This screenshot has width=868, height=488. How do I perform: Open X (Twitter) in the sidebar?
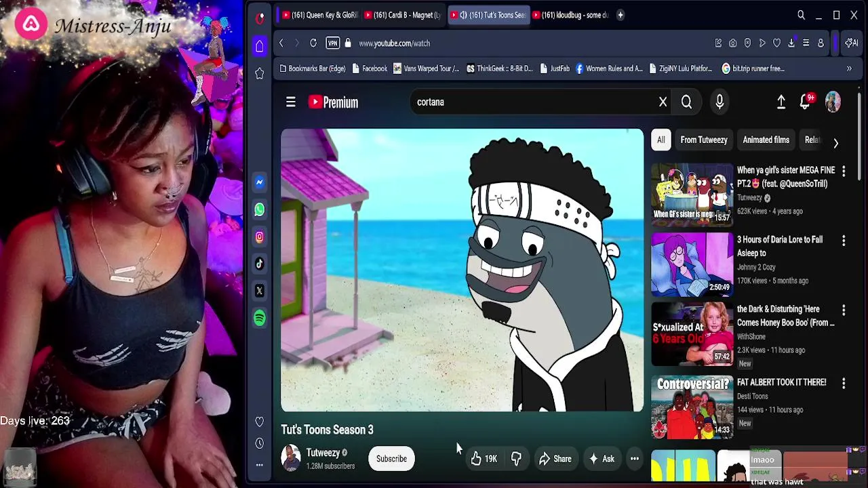tap(260, 291)
